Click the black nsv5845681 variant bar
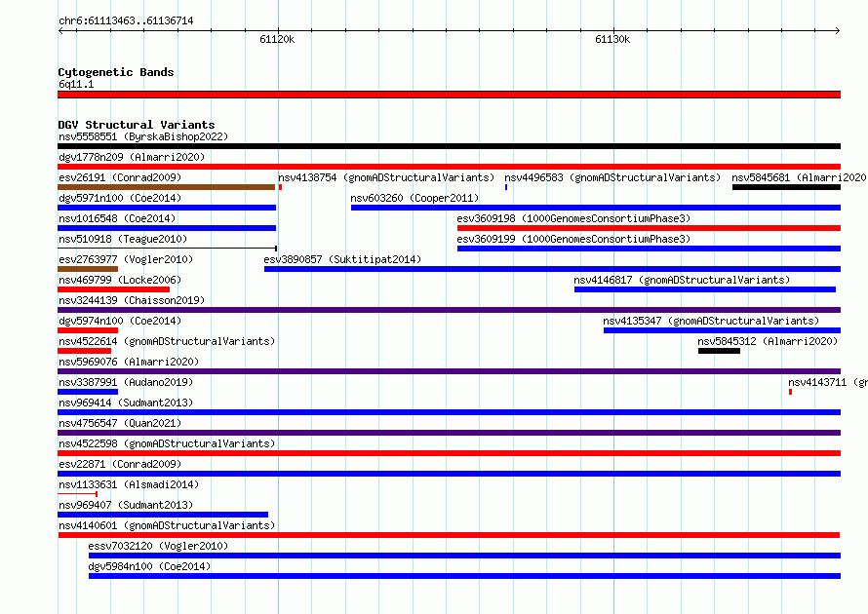 click(787, 187)
